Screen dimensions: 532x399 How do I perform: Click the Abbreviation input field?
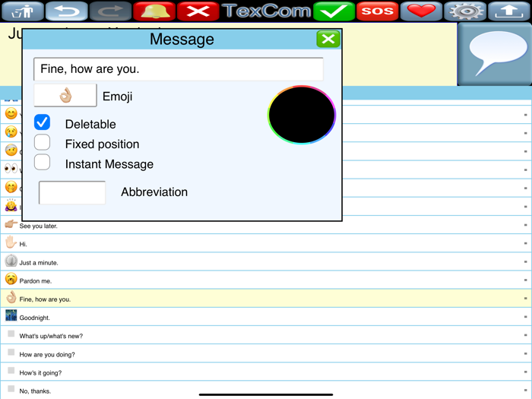point(72,193)
